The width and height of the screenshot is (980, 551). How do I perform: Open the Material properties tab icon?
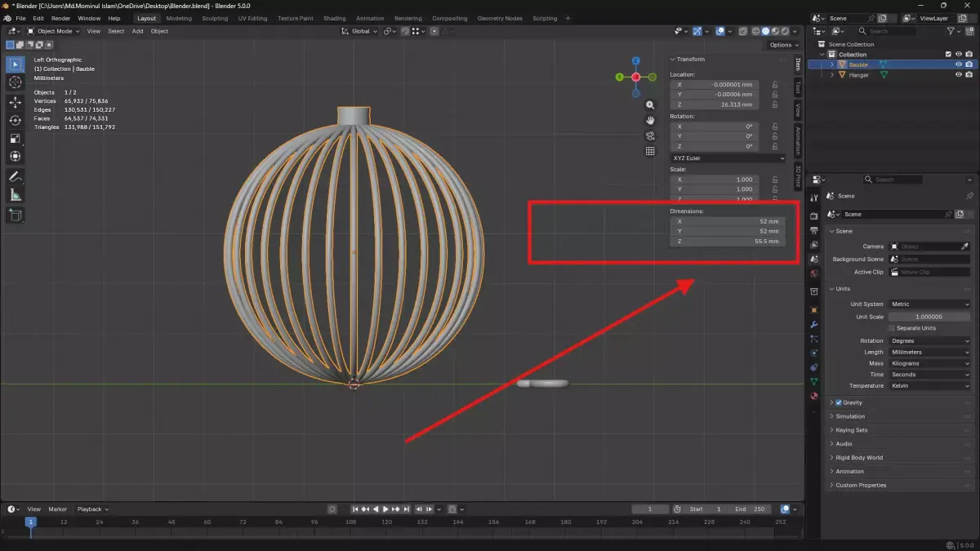coord(813,396)
